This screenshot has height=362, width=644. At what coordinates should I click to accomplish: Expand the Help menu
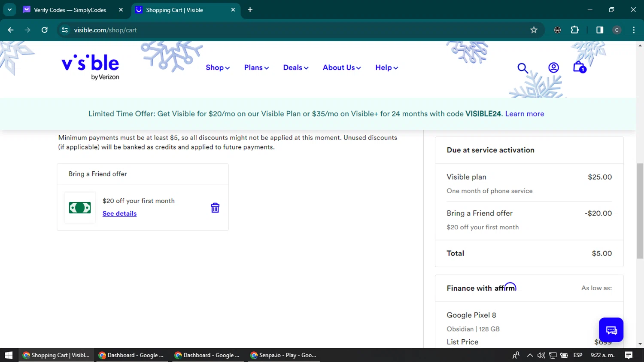coord(386,67)
